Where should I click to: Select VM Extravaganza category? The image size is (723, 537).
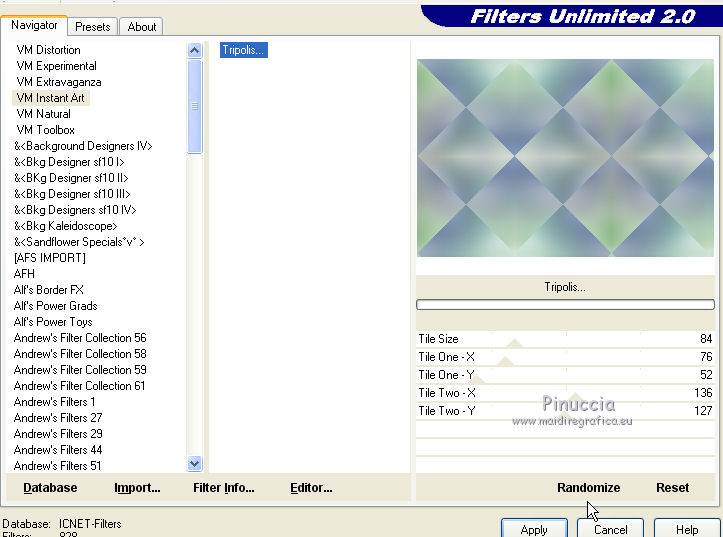pyautogui.click(x=59, y=82)
